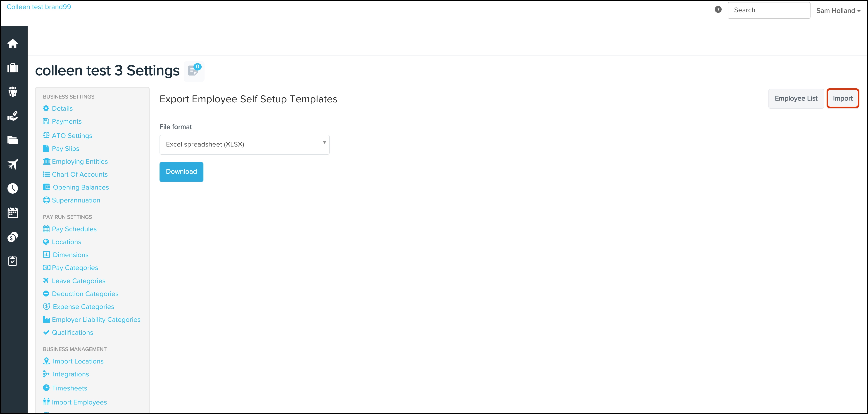868x414 pixels.
Task: Click the help question mark icon
Action: [x=718, y=10]
